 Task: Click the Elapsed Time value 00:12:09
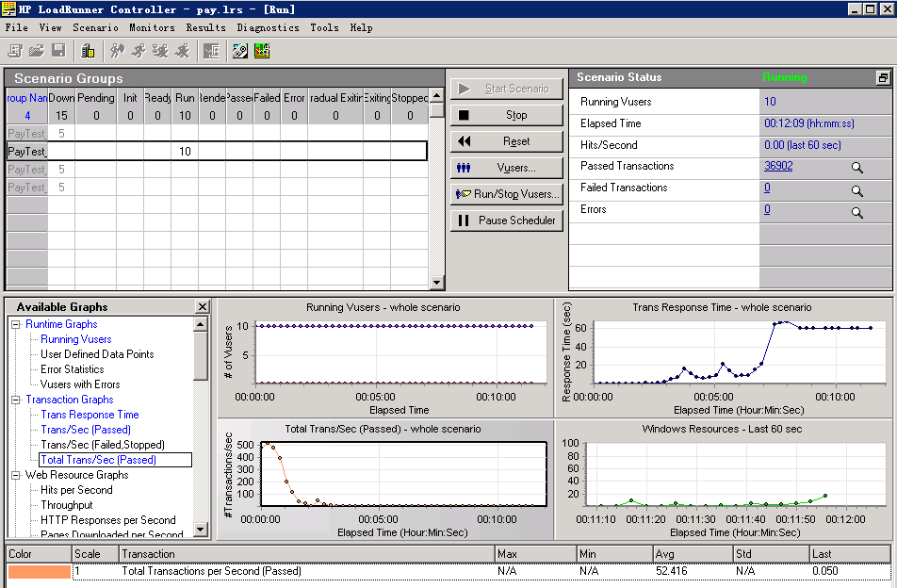click(808, 123)
